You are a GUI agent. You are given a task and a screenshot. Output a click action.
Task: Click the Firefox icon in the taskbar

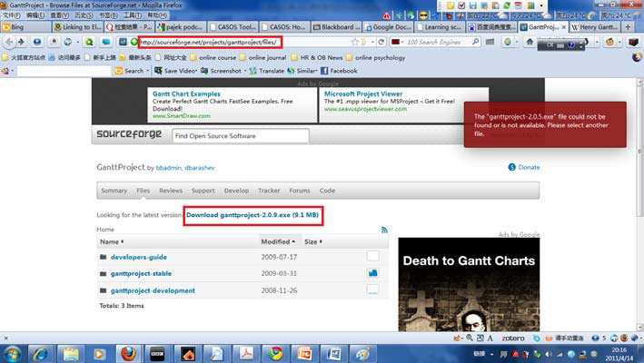pos(128,353)
